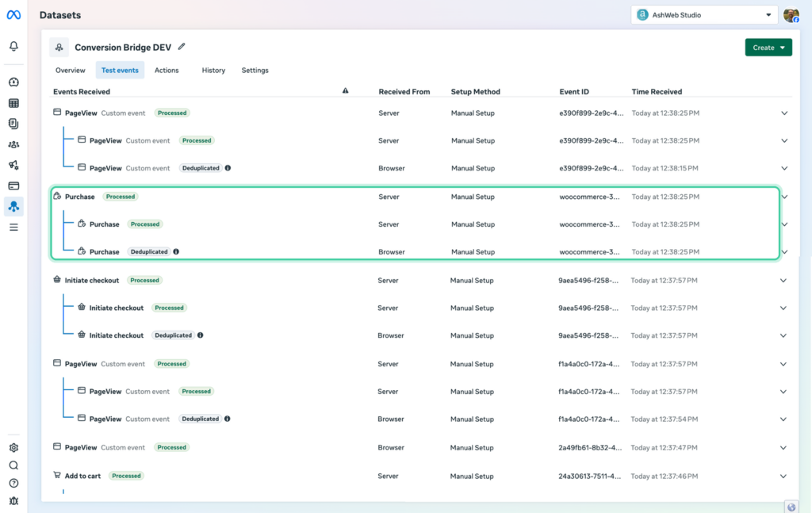Switch to the Actions tab
Image resolution: width=812 pixels, height=513 pixels.
pos(167,70)
